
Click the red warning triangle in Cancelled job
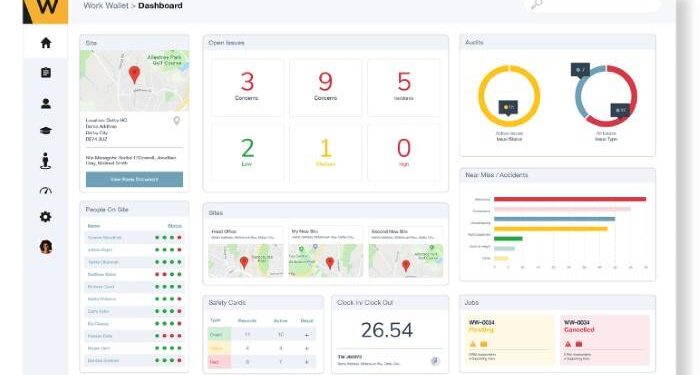pyautogui.click(x=568, y=344)
